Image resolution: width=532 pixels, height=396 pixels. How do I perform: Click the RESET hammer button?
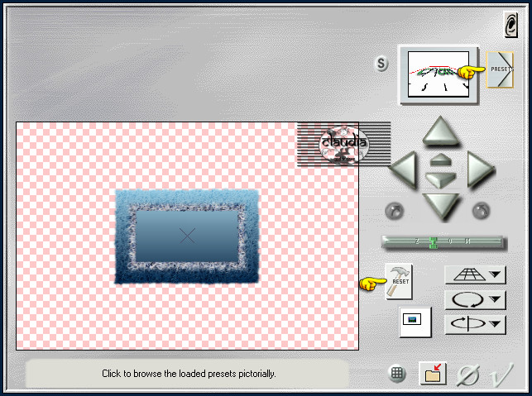pyautogui.click(x=399, y=281)
